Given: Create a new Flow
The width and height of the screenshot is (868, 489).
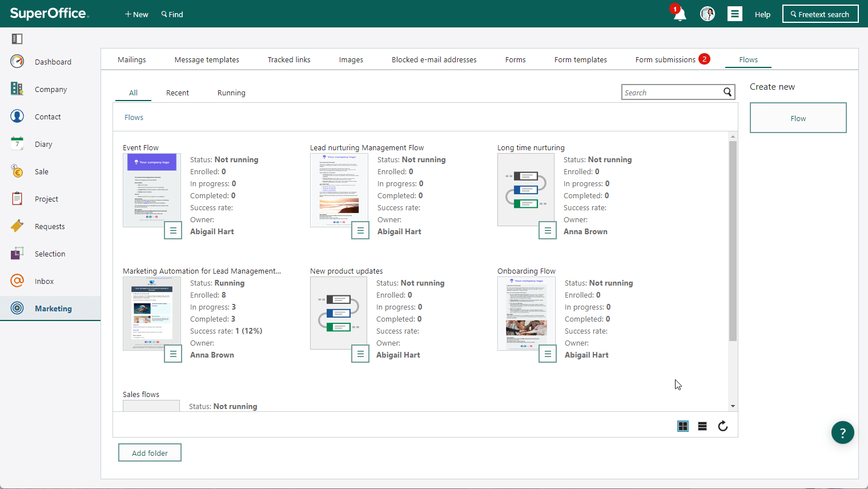Looking at the screenshot, I should [798, 118].
